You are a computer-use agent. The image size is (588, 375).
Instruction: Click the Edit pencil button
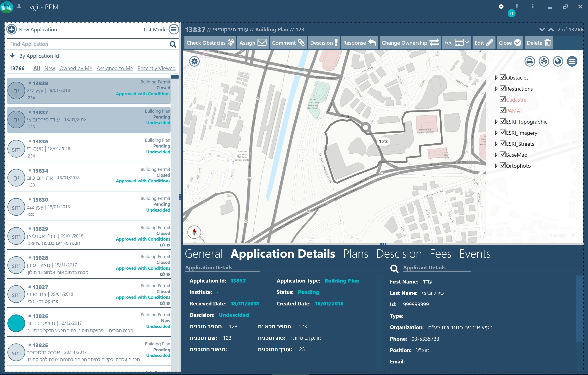(x=484, y=43)
